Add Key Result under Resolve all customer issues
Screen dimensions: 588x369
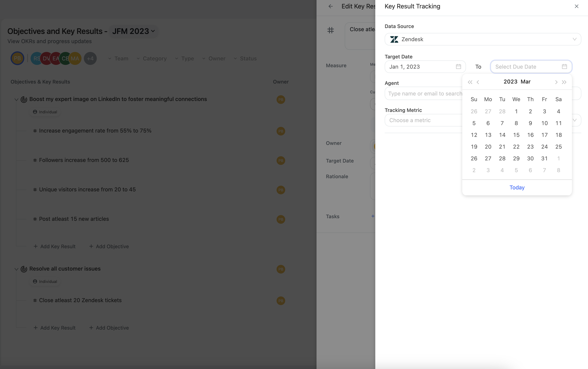[x=54, y=328]
